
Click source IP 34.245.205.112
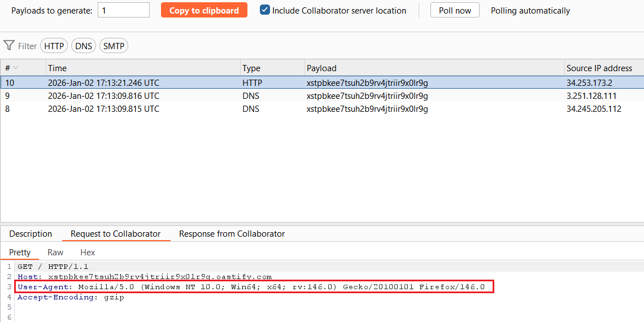click(x=594, y=109)
